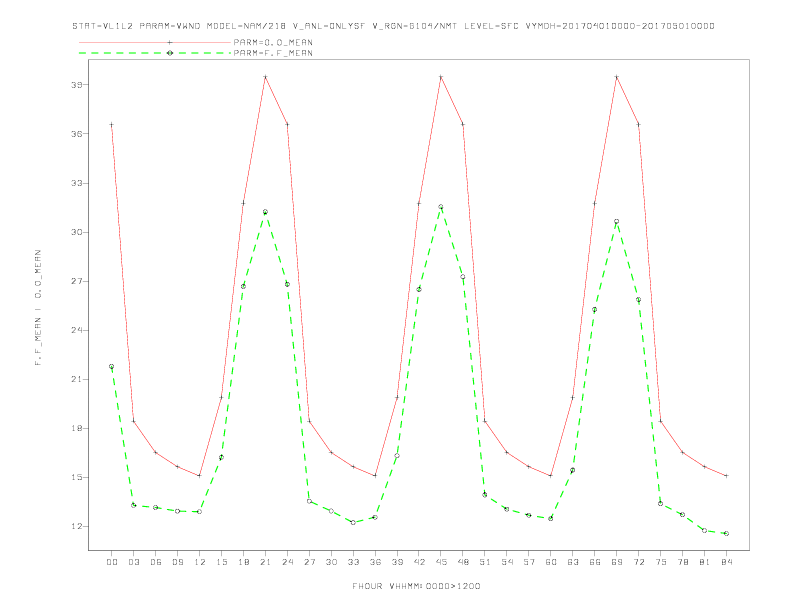The height and width of the screenshot is (612, 792).
Task: Click the y-axis tick label 36
Action: point(77,134)
